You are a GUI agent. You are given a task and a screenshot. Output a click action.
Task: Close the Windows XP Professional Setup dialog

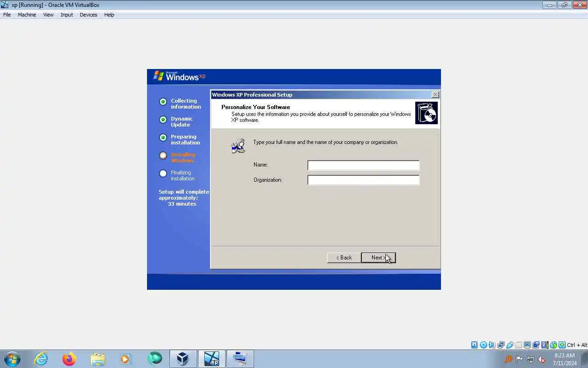tap(435, 94)
